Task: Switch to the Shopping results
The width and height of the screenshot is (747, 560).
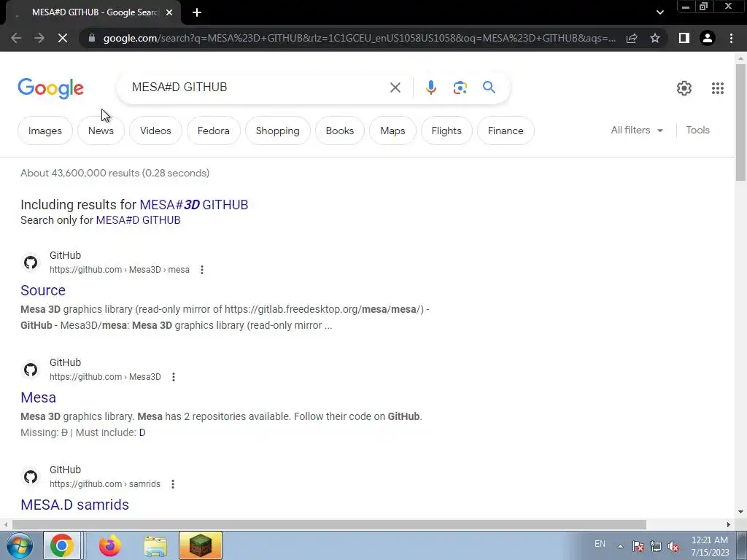Action: pyautogui.click(x=278, y=131)
